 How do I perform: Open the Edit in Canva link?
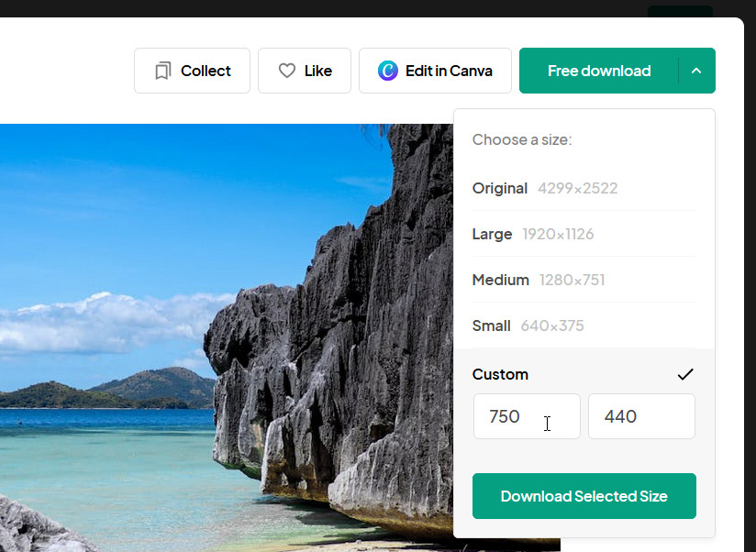click(435, 71)
